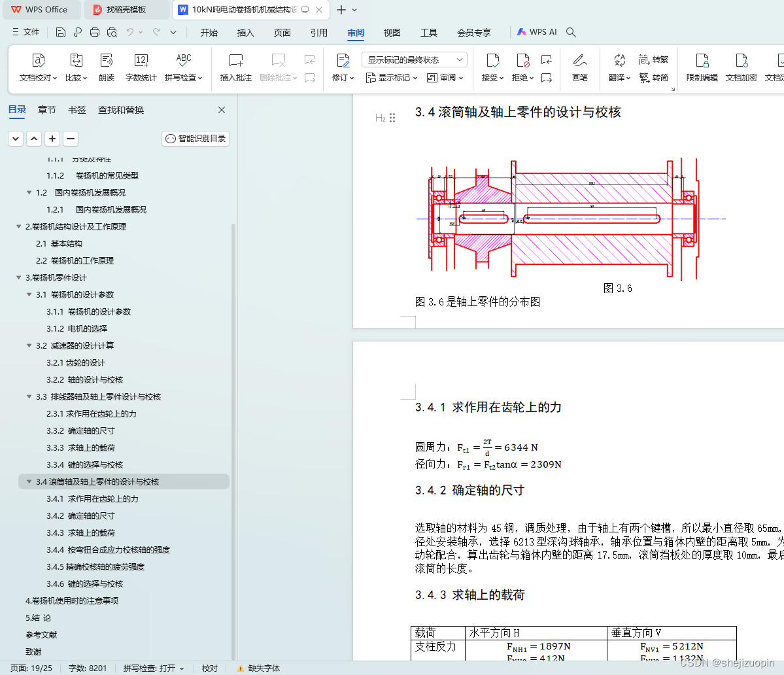Open the 插入 ribbon tab
This screenshot has width=784, height=675.
(x=245, y=33)
